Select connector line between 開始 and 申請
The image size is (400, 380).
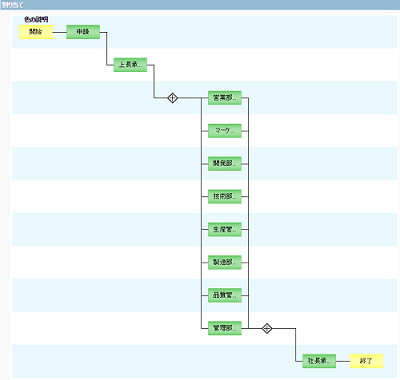coord(59,32)
